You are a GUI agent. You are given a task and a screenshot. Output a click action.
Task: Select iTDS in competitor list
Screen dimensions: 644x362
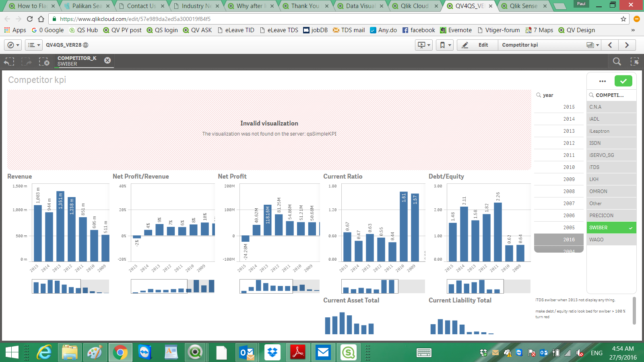coord(611,167)
